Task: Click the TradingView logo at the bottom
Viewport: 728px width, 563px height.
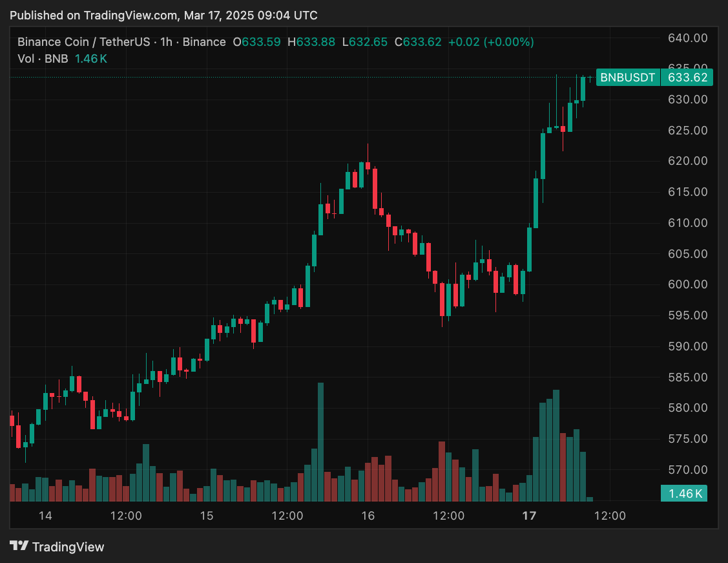Action: point(57,546)
